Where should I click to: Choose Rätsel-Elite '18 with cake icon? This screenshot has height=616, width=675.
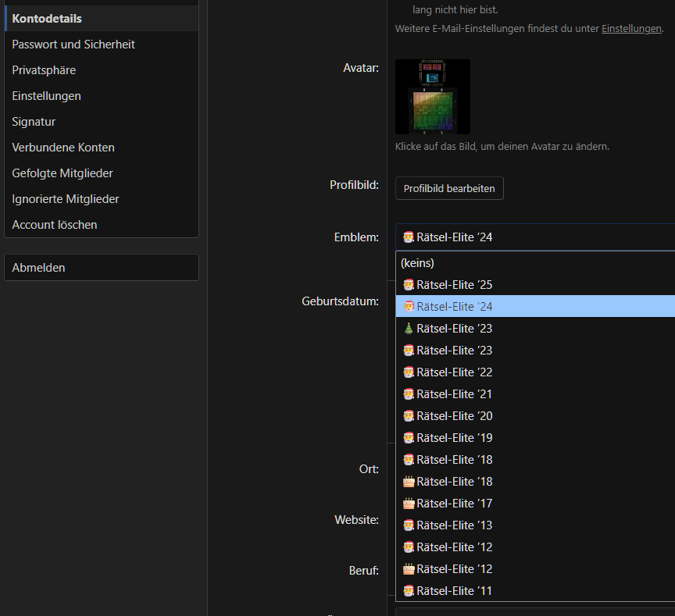point(535,482)
